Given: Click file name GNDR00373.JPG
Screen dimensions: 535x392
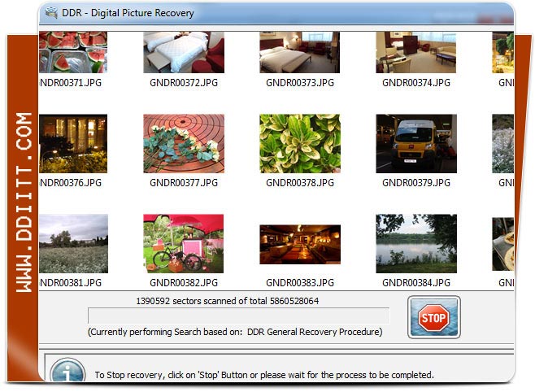Looking at the screenshot, I should [x=300, y=83].
